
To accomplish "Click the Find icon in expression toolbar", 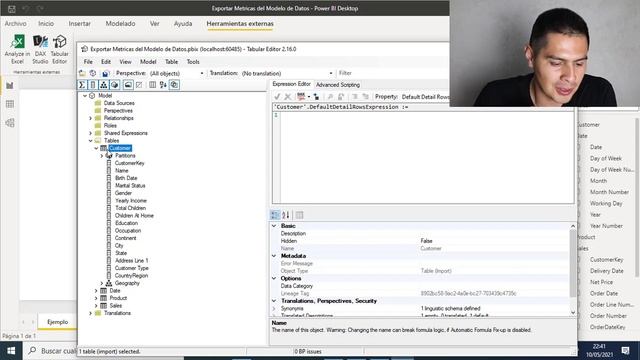I will [x=330, y=97].
